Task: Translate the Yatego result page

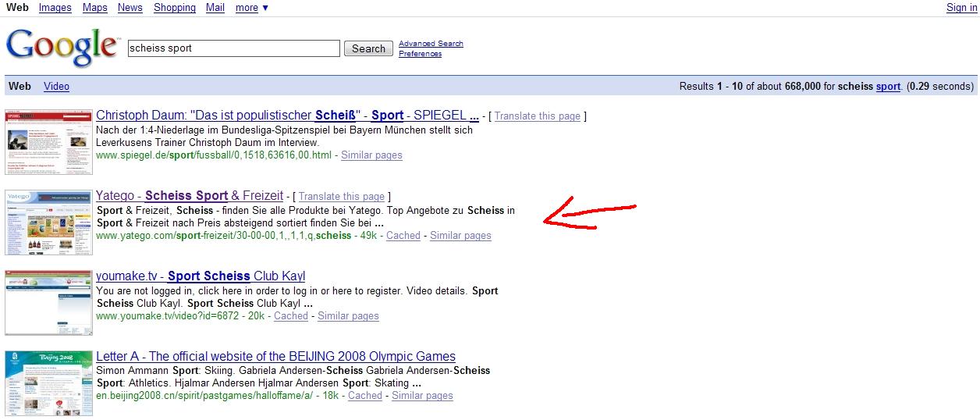Action: point(342,197)
